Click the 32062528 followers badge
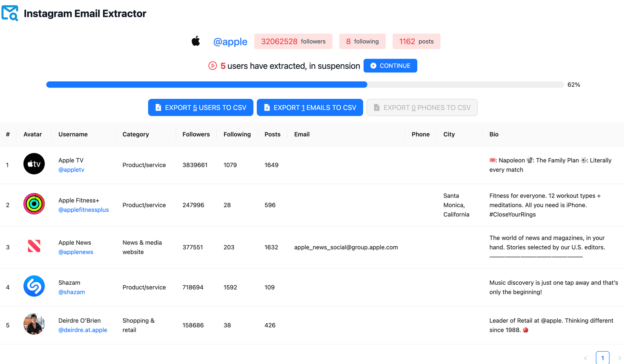Viewport: 624px width, 364px height. [293, 41]
